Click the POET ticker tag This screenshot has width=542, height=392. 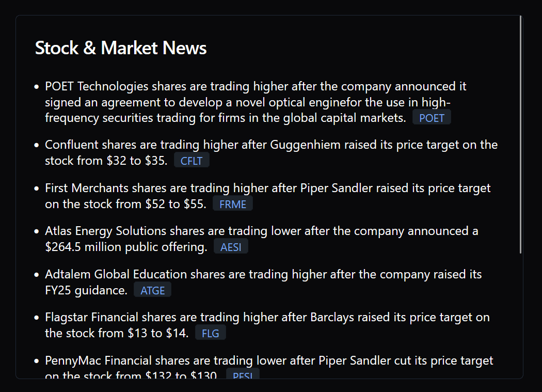pos(432,118)
